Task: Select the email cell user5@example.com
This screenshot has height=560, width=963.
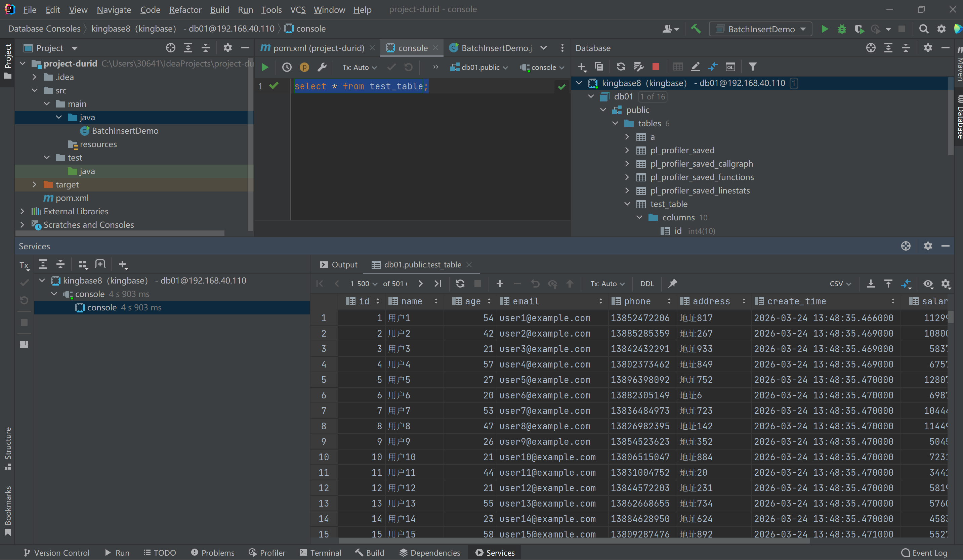Action: click(x=545, y=380)
